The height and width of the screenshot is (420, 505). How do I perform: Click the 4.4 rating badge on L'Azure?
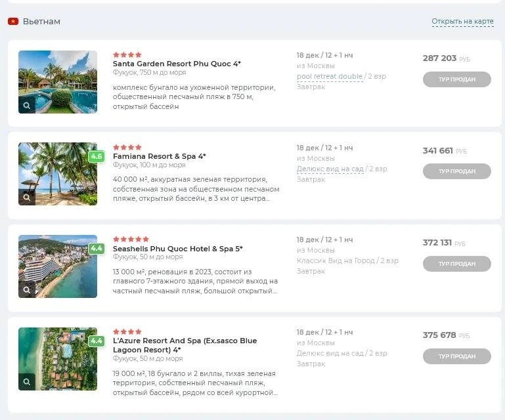[x=97, y=341]
